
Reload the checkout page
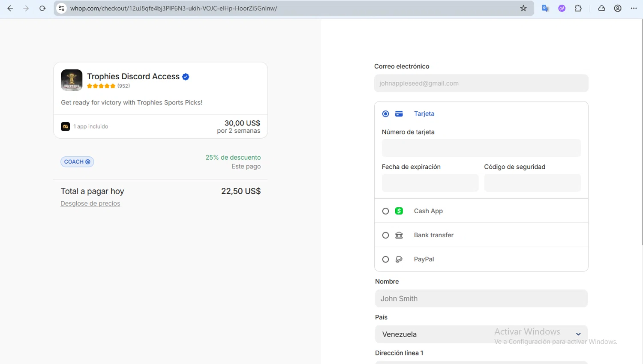(x=42, y=8)
